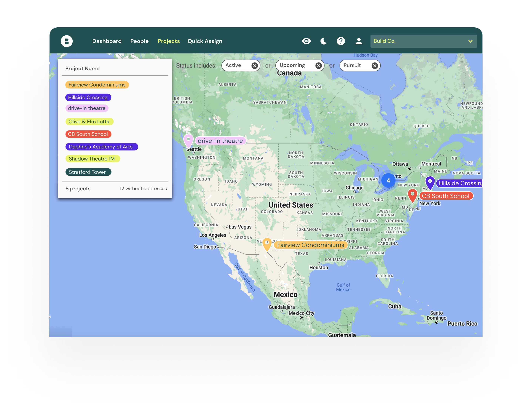Toggle dark mode moon icon
Image resolution: width=532 pixels, height=410 pixels.
324,41
